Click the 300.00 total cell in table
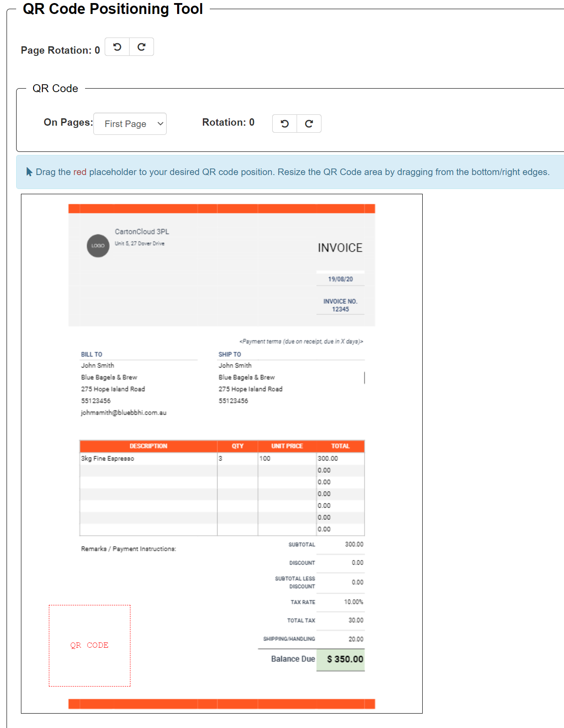Viewport: 564px width, 728px height. click(340, 458)
